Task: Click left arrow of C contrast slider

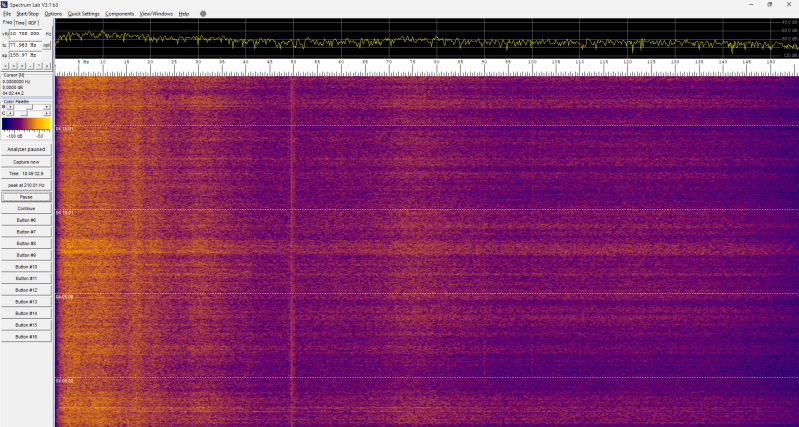Action: point(10,113)
